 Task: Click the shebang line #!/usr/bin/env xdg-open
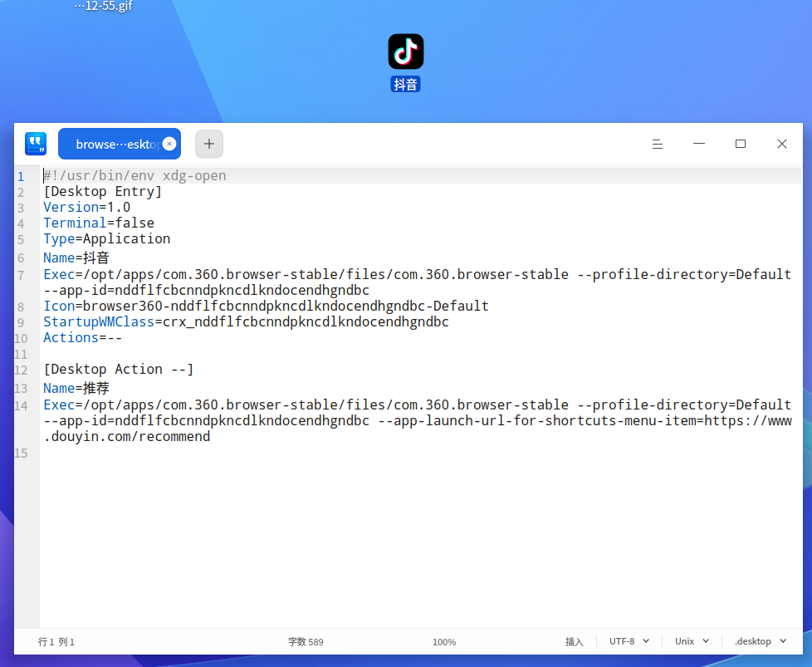[x=135, y=176]
